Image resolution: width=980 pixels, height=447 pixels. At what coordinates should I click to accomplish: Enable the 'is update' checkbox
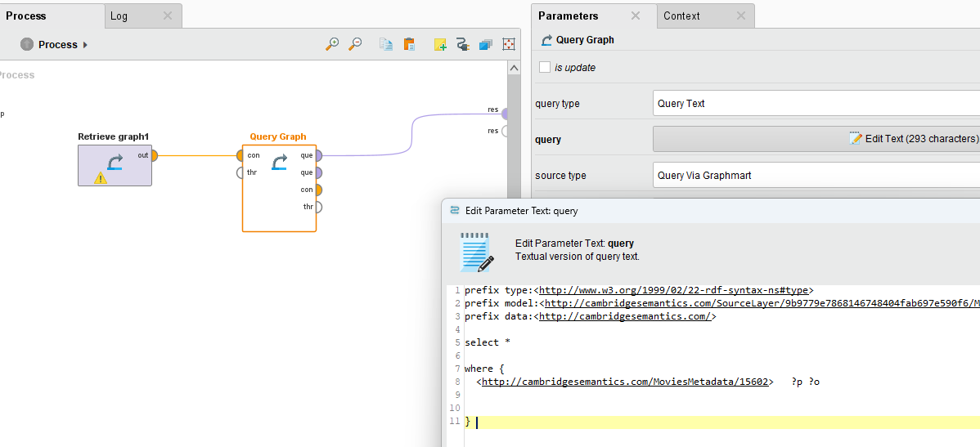point(546,67)
